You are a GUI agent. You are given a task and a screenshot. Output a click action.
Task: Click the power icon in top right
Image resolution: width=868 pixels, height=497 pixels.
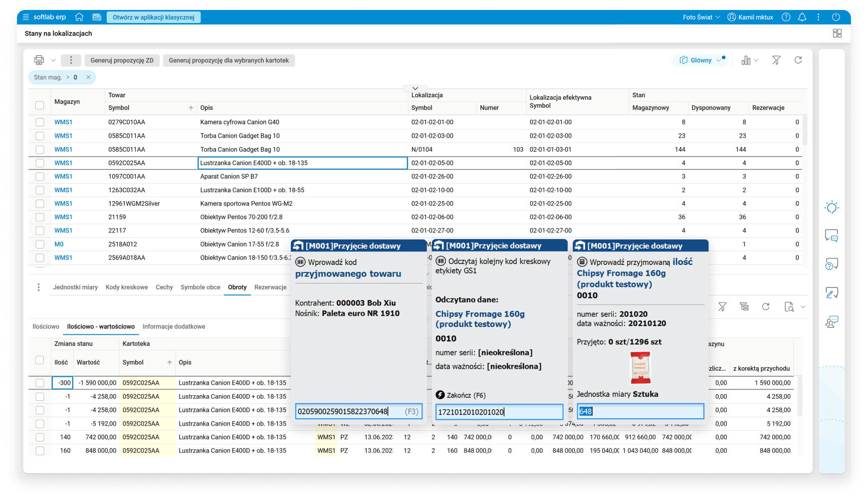pyautogui.click(x=836, y=17)
